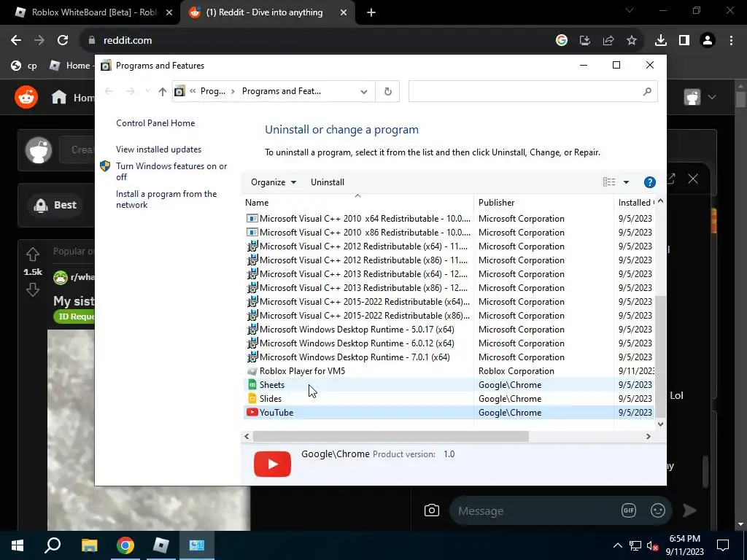
Task: Downvote the Reddit post
Action: (x=32, y=289)
